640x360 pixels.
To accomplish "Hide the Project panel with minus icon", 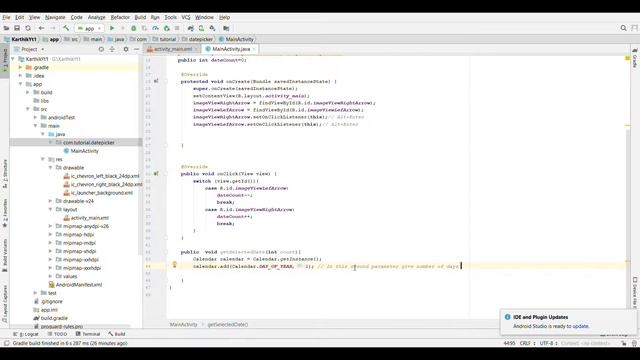I will [x=136, y=49].
